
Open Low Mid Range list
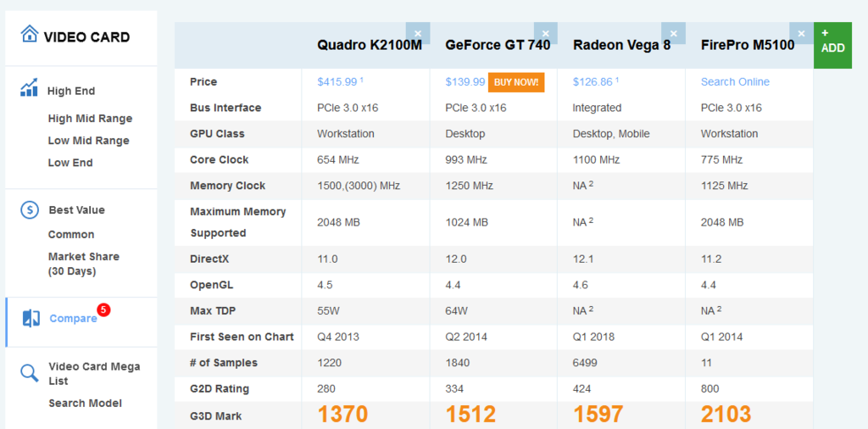tap(88, 141)
